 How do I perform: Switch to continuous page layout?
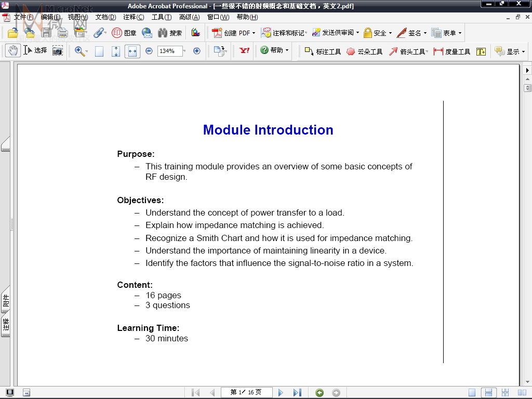pos(488,393)
